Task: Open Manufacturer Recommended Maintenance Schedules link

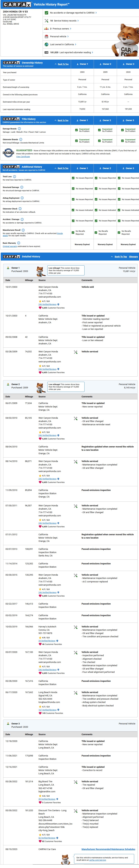Action: pos(108,849)
